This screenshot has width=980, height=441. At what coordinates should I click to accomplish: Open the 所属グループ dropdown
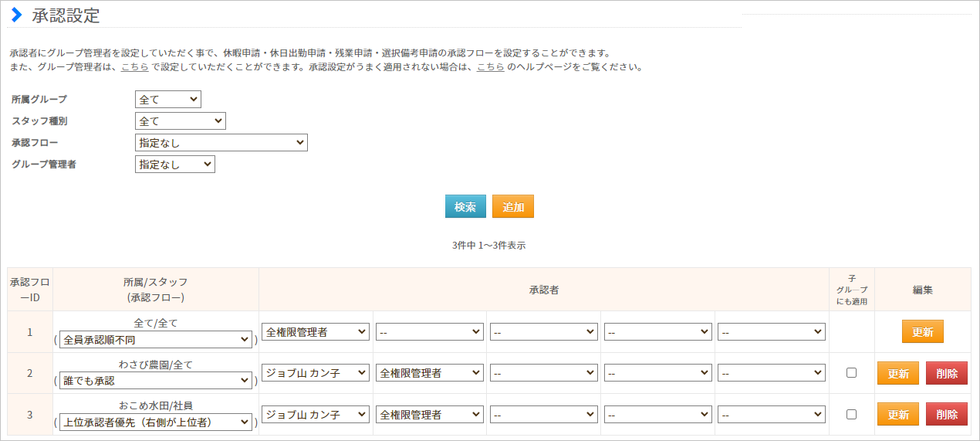point(167,100)
